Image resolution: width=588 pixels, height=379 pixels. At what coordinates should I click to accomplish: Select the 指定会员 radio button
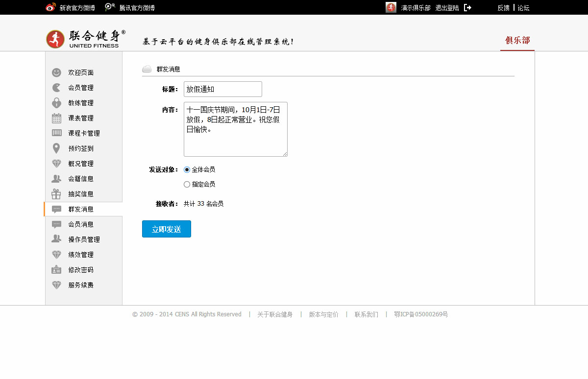[x=187, y=185]
